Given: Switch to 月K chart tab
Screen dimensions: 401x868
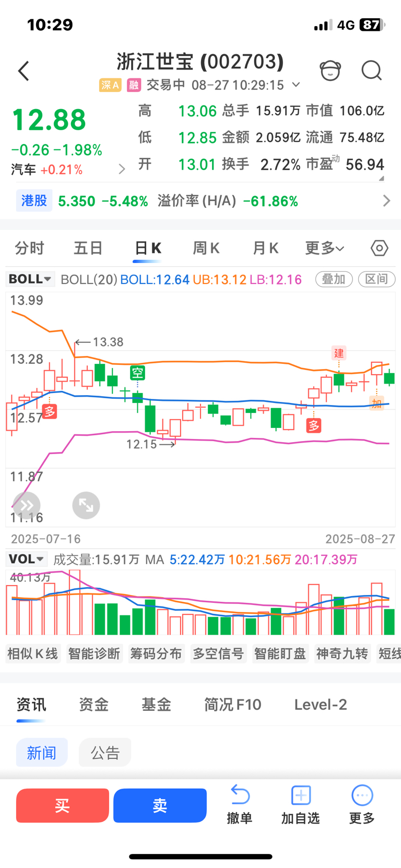Looking at the screenshot, I should point(265,248).
